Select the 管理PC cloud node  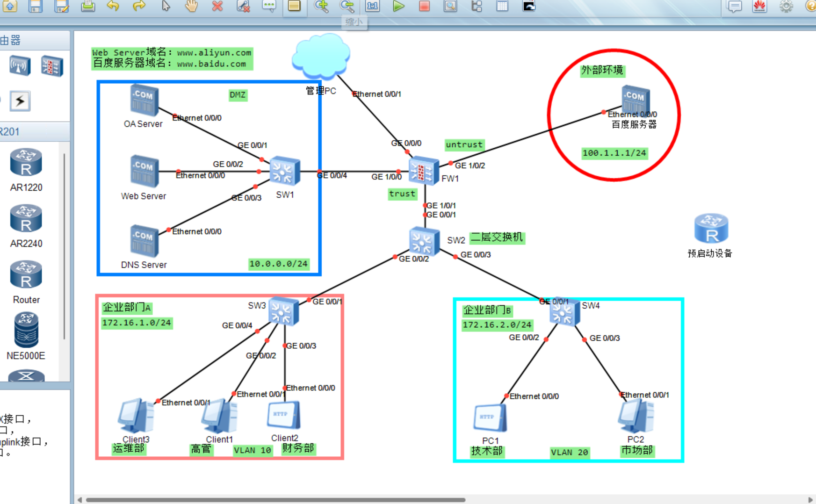coord(321,57)
